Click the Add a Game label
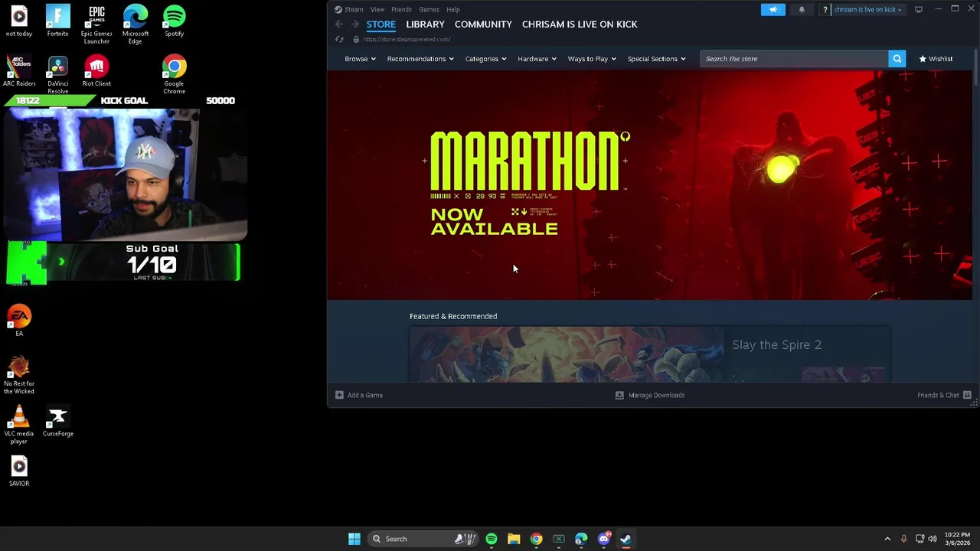 364,395
